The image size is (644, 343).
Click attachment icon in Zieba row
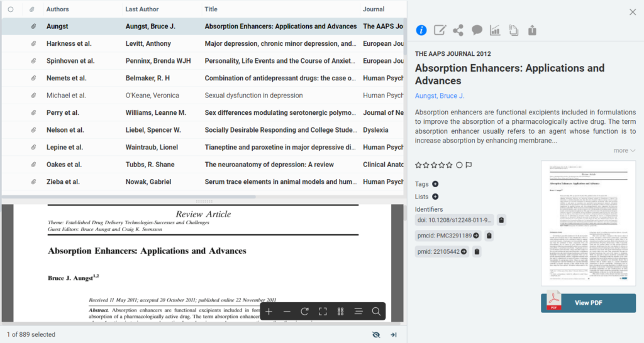point(33,182)
